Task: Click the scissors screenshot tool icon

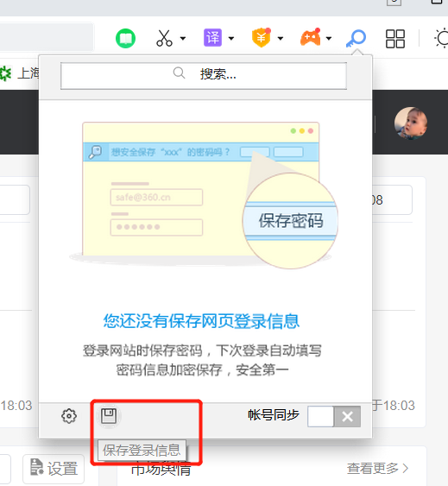Action: pyautogui.click(x=164, y=38)
